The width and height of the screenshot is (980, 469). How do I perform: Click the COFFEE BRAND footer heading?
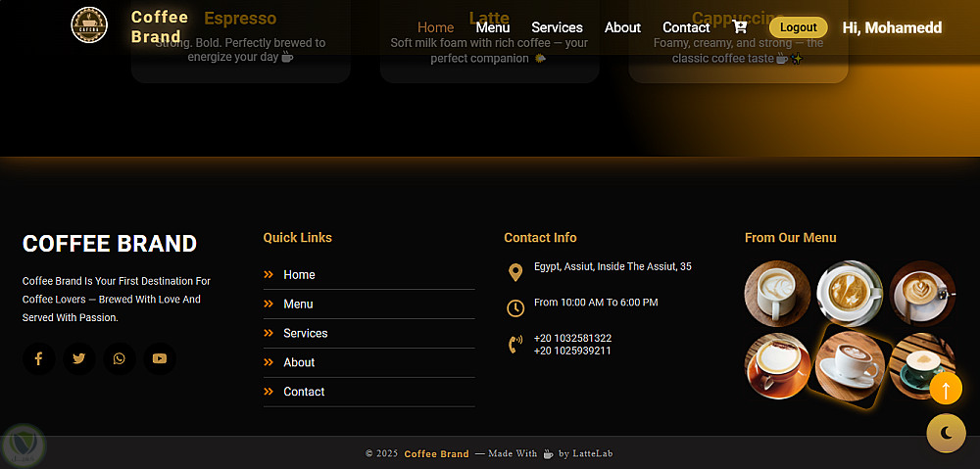coord(110,244)
